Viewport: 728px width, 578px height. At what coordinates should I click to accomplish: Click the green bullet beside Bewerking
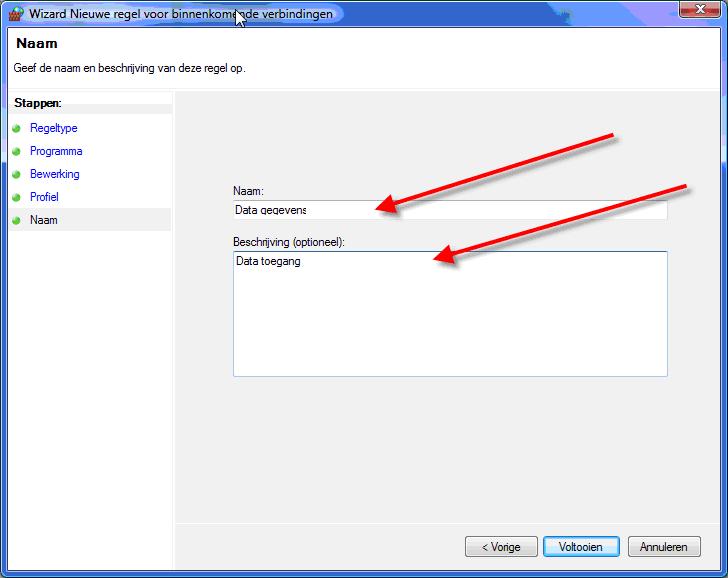17,175
